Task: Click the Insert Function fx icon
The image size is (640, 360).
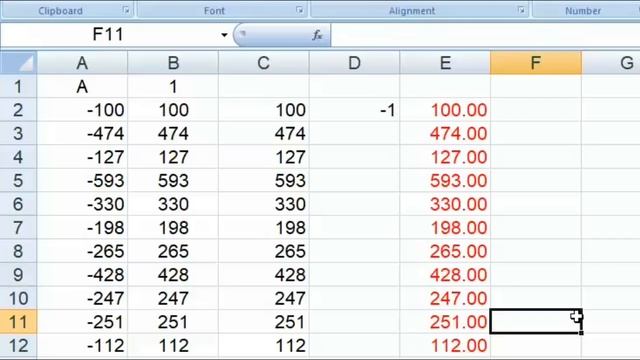Action: (x=317, y=35)
